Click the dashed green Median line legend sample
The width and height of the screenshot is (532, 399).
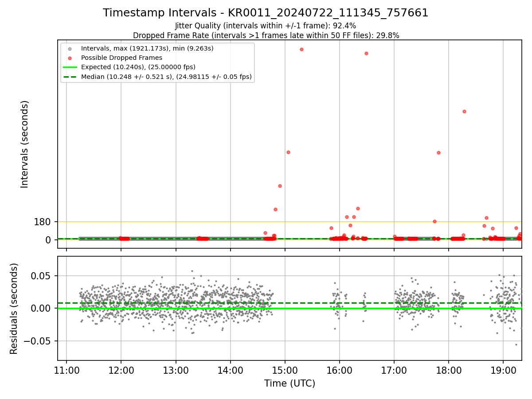tap(70, 77)
